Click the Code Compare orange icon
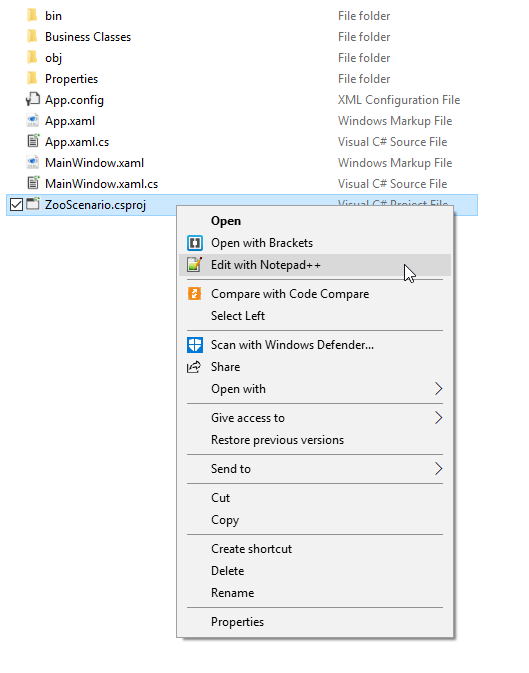 [195, 294]
